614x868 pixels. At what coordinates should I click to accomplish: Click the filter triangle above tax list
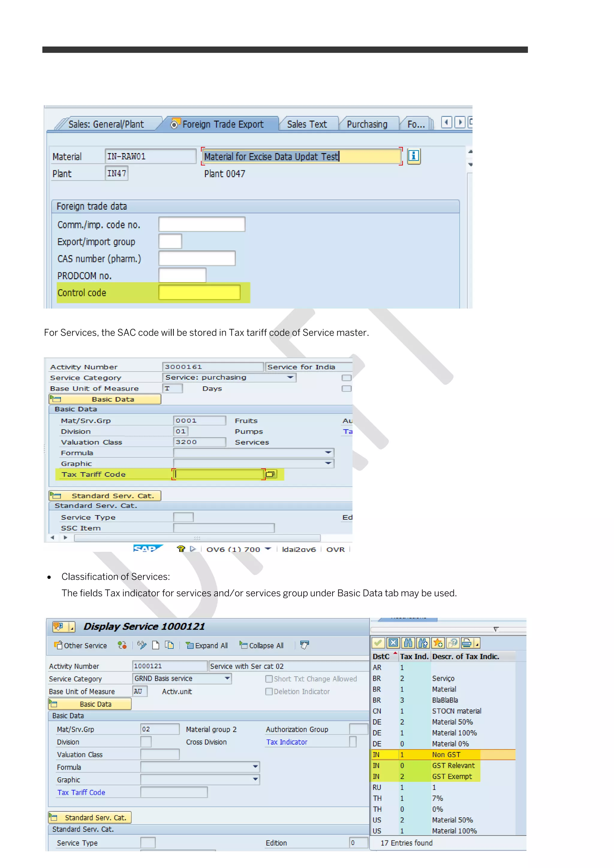click(496, 630)
